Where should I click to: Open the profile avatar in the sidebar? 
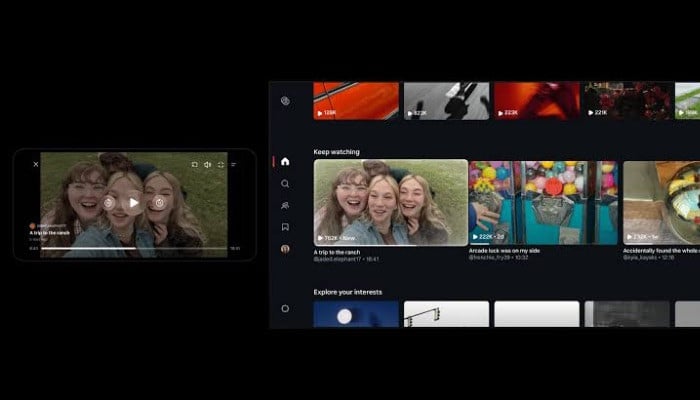pyautogui.click(x=285, y=249)
